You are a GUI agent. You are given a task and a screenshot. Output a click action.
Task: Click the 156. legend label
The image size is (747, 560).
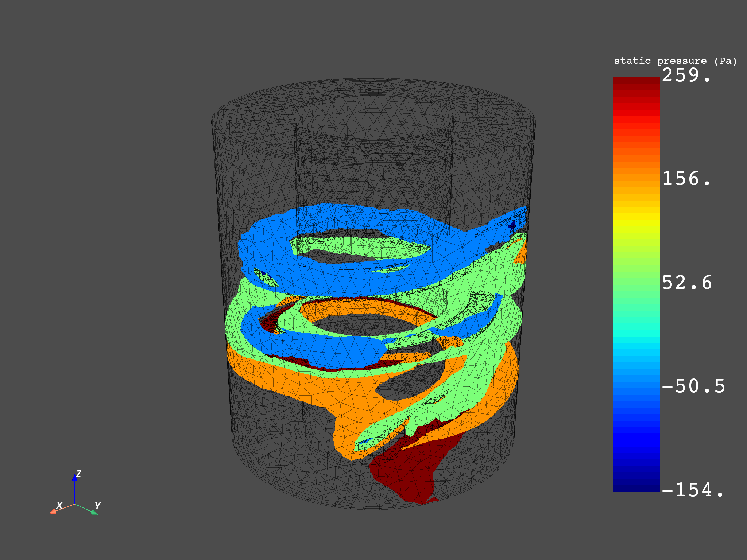point(686,179)
